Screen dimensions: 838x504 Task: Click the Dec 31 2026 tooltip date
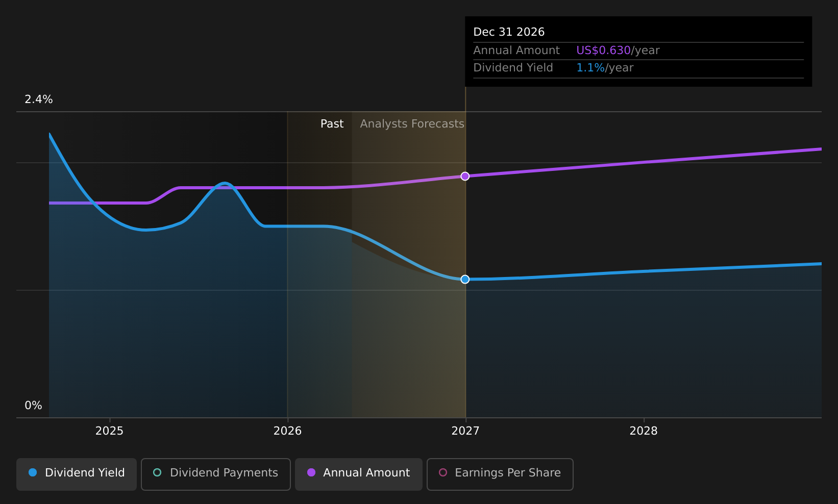click(x=509, y=32)
